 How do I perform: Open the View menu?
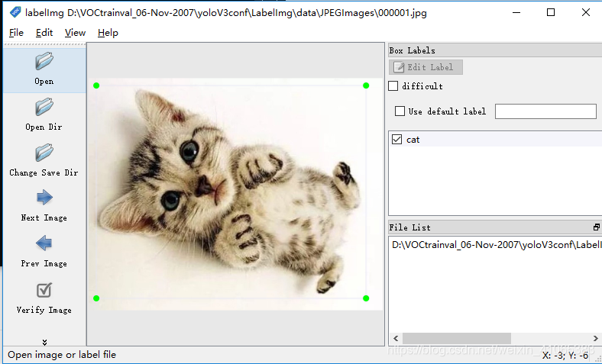click(75, 33)
